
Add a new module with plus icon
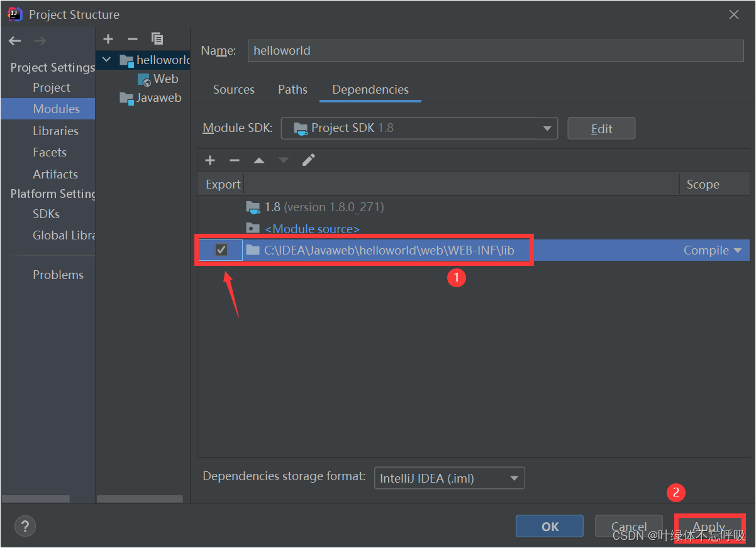pyautogui.click(x=108, y=39)
